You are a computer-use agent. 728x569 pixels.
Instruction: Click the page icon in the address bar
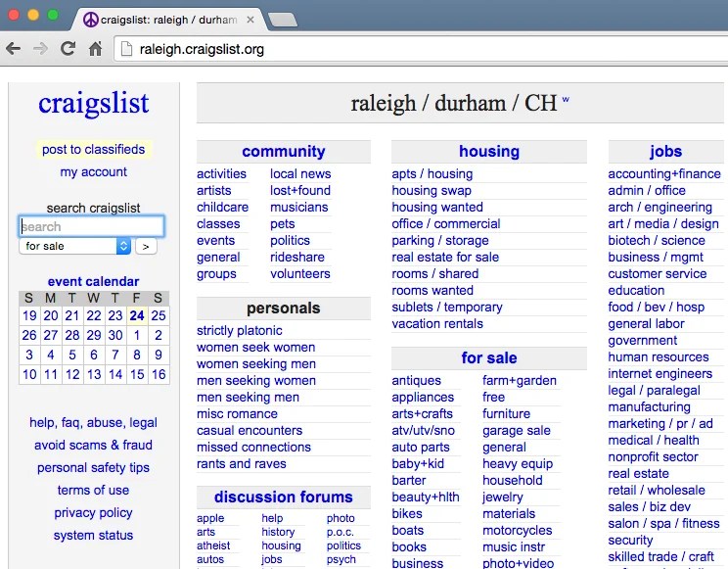[x=126, y=49]
